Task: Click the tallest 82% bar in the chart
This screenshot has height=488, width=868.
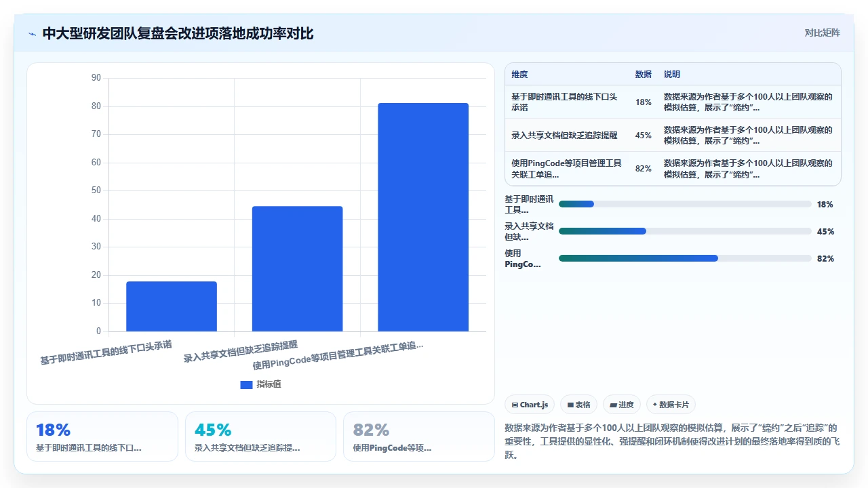Action: point(423,217)
